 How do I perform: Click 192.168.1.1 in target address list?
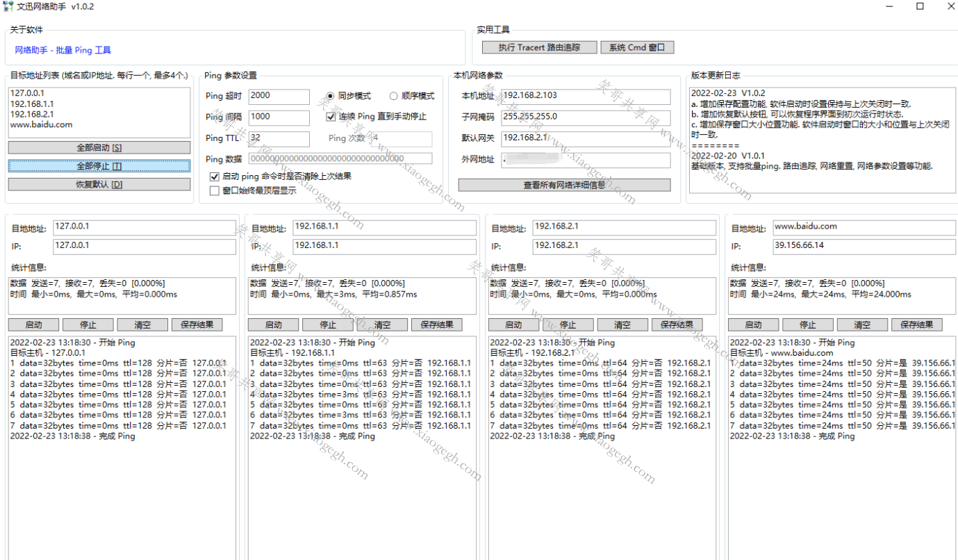point(32,104)
